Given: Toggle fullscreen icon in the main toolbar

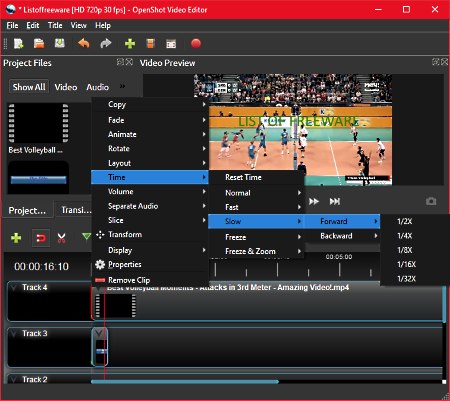Looking at the screenshot, I should pyautogui.click(x=171, y=44).
